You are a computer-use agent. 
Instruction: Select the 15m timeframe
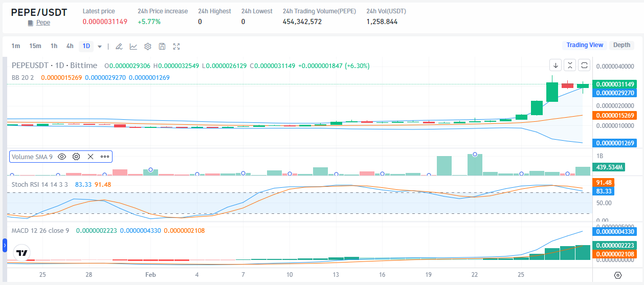click(x=35, y=46)
